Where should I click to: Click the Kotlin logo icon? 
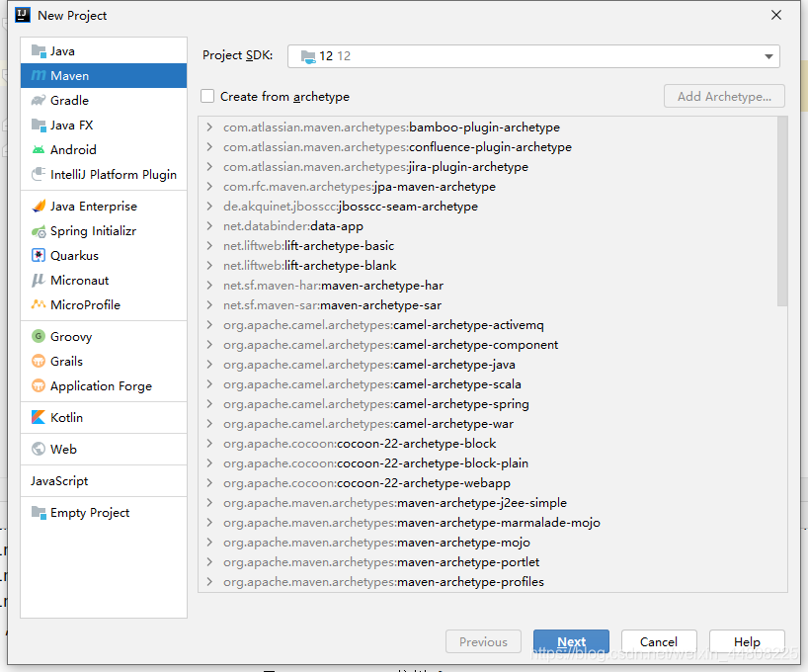[39, 417]
